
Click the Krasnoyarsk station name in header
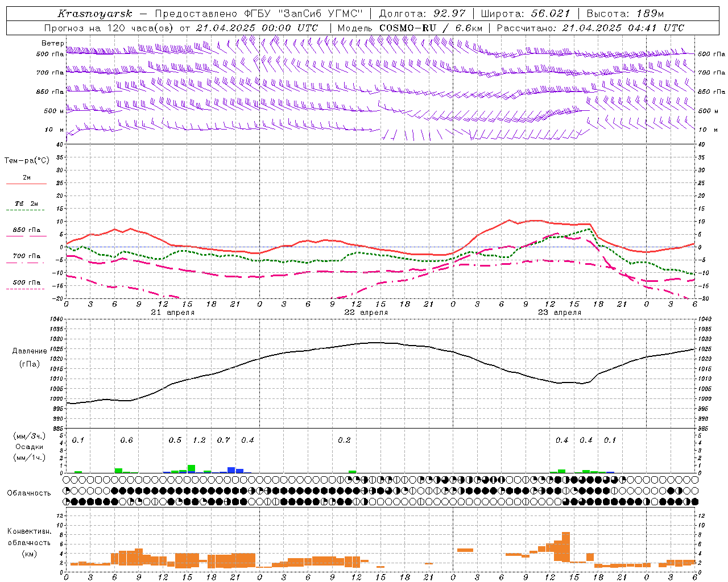coord(95,14)
